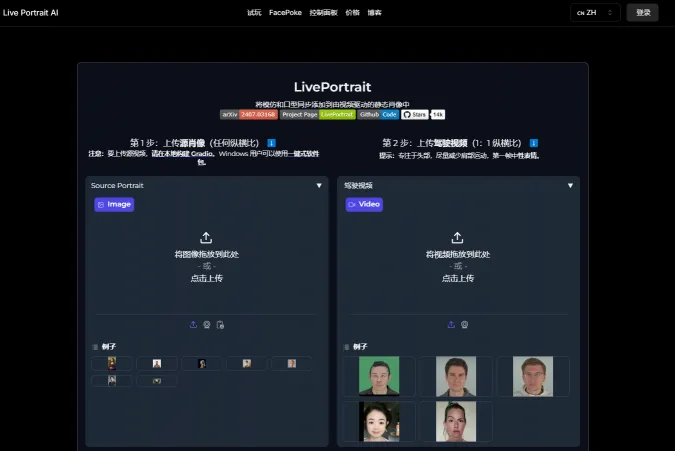Screen dimensions: 675x451
Task: Collapse the 驾驶视频 panel with its triangle
Action: pos(570,185)
